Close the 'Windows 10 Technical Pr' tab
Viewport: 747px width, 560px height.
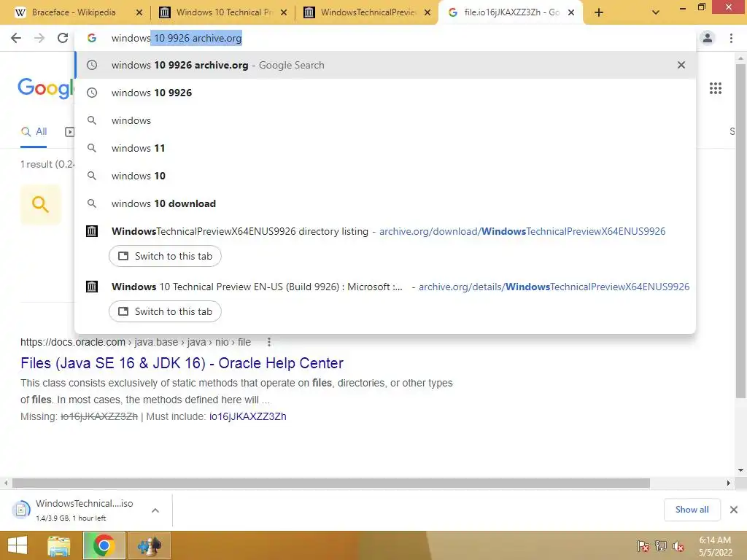284,13
